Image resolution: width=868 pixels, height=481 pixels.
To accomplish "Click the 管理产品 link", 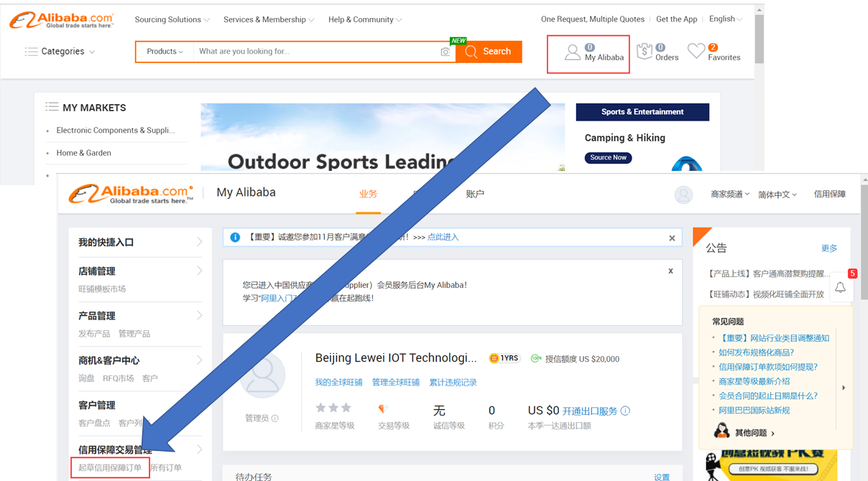I will 134,334.
